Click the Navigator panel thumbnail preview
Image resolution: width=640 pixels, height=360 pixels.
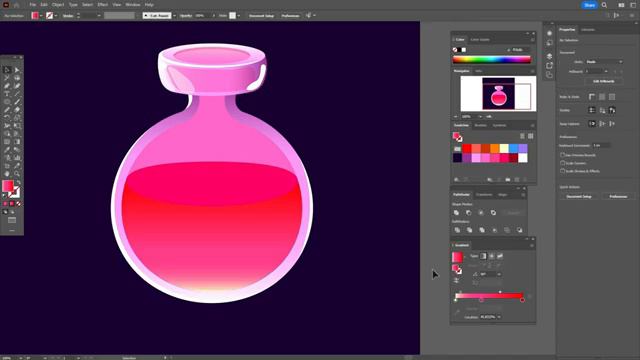pyautogui.click(x=498, y=94)
